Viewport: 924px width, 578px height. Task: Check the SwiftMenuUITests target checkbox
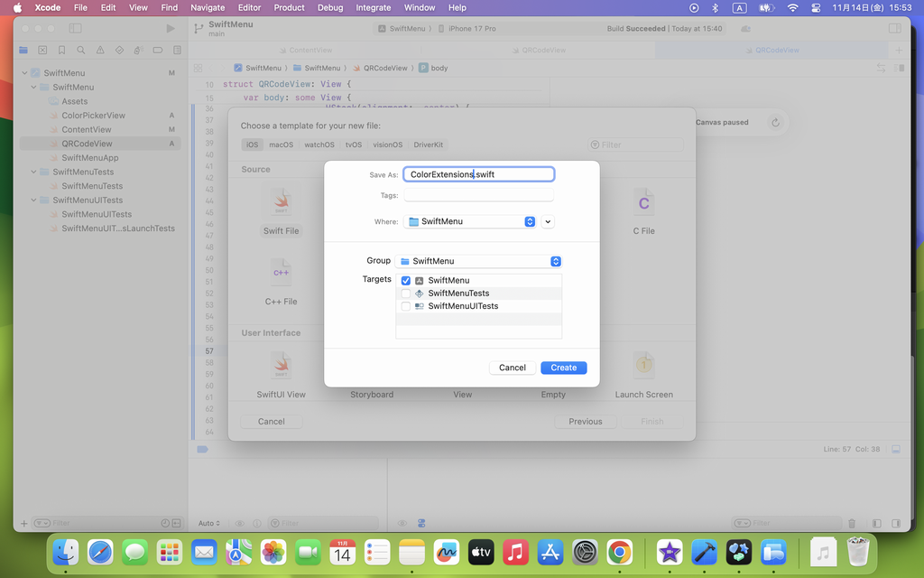406,306
